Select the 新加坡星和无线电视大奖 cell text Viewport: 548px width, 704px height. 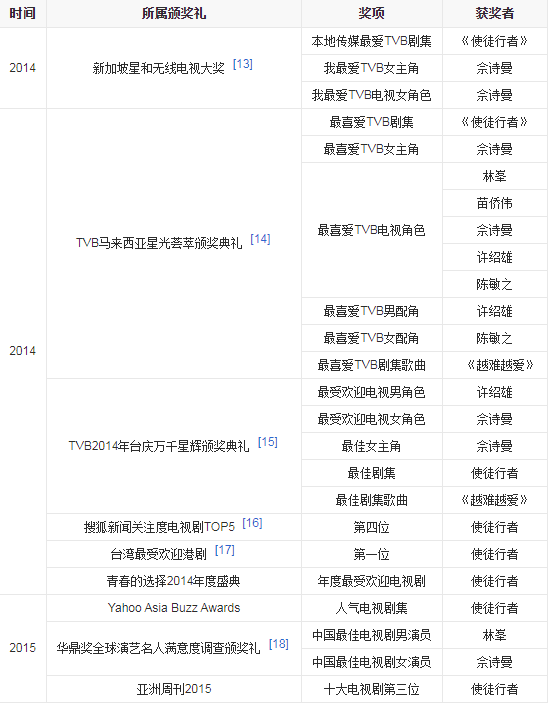point(158,68)
